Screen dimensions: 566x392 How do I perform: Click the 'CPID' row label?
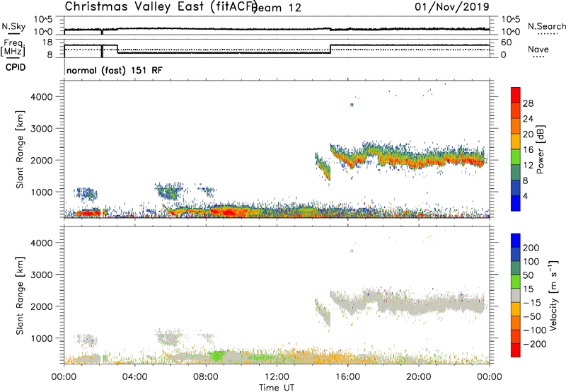(16, 67)
